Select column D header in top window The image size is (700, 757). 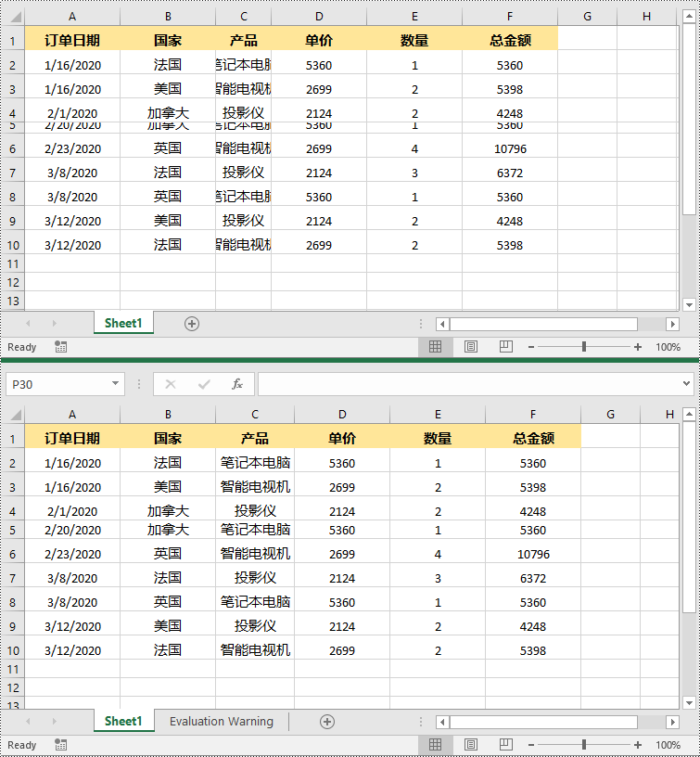click(x=319, y=17)
